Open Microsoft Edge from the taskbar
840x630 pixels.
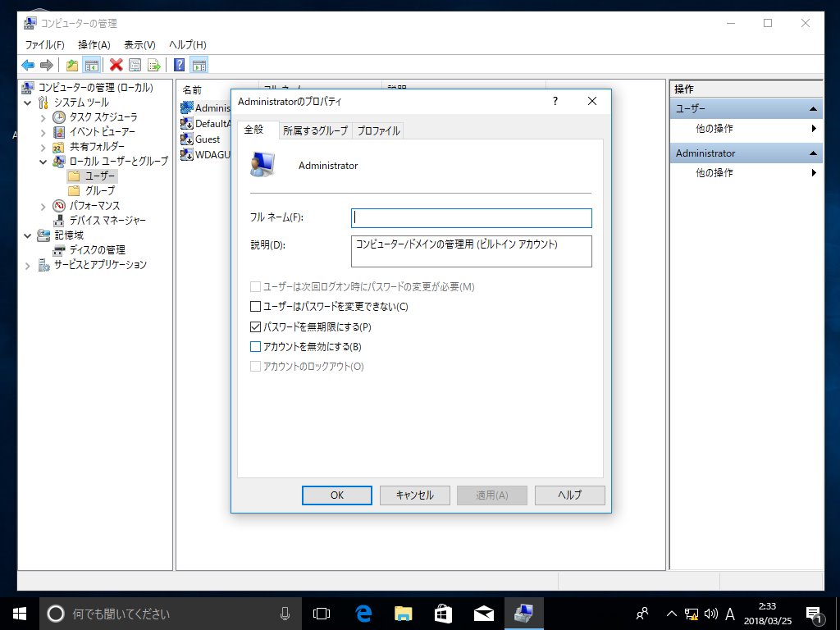[364, 613]
